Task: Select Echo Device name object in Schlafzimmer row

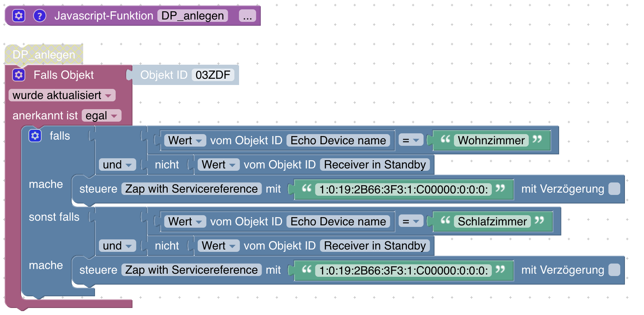Action: click(x=338, y=221)
